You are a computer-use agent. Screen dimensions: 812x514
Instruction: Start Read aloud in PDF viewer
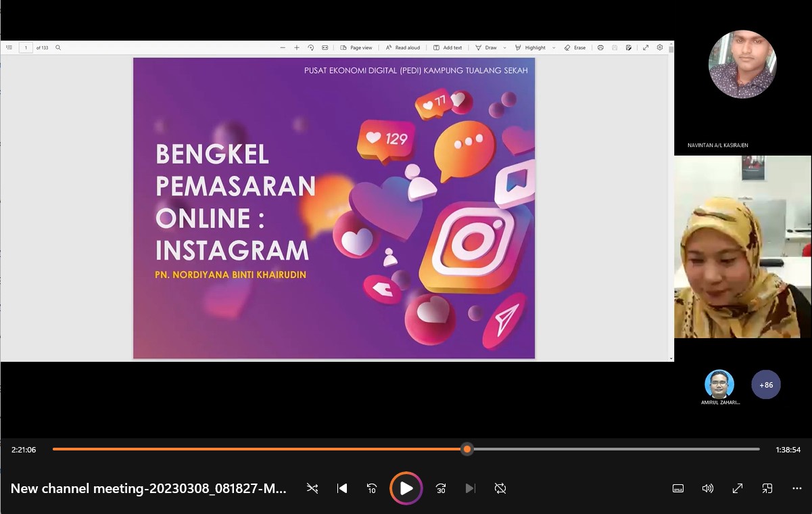(x=403, y=47)
